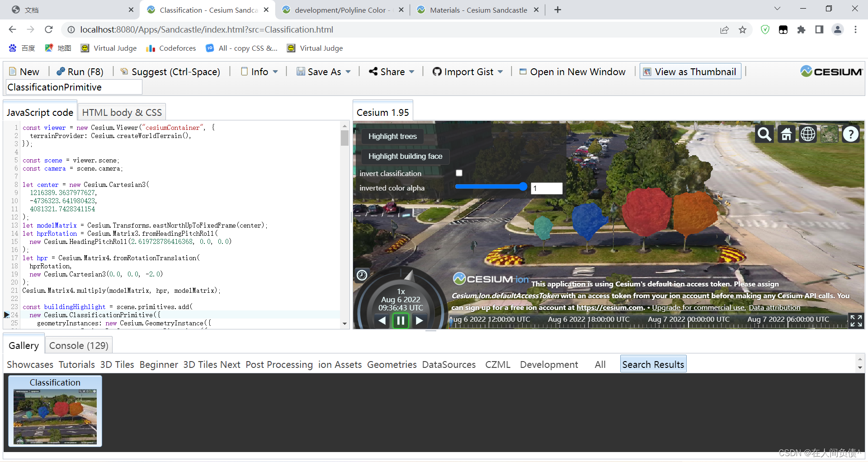Bookmark this page with the star

coord(742,29)
